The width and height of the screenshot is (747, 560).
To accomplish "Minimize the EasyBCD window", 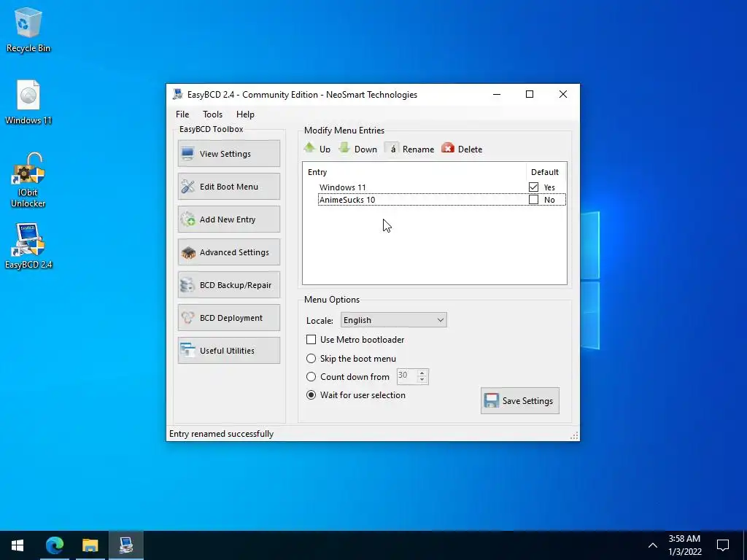I will [x=496, y=94].
